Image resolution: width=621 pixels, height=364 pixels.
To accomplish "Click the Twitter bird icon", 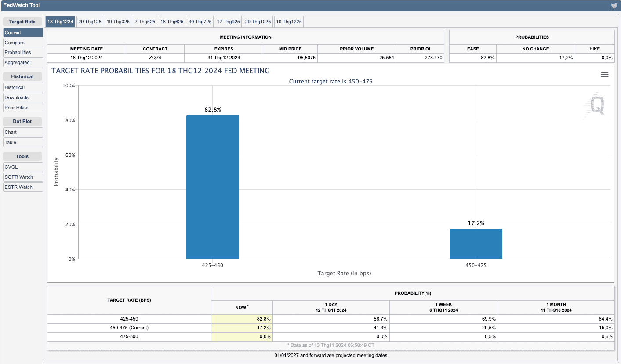I will [x=614, y=6].
